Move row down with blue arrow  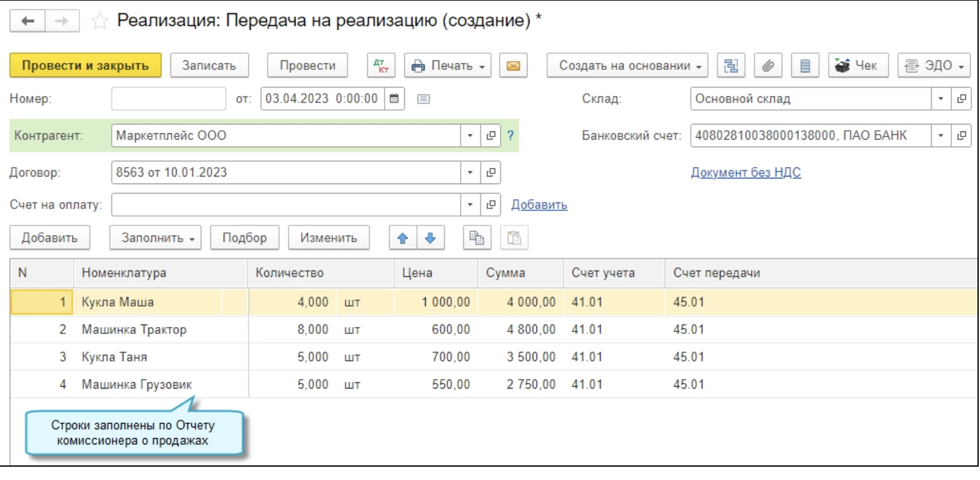pyautogui.click(x=430, y=238)
